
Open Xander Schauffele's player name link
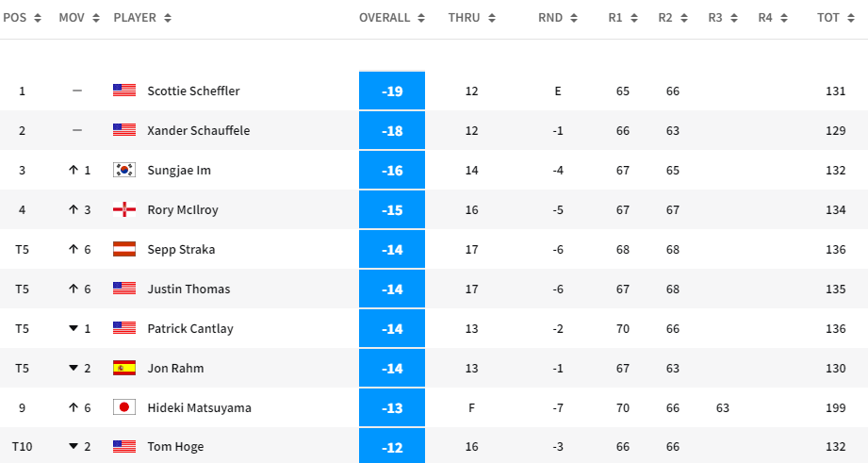click(198, 130)
